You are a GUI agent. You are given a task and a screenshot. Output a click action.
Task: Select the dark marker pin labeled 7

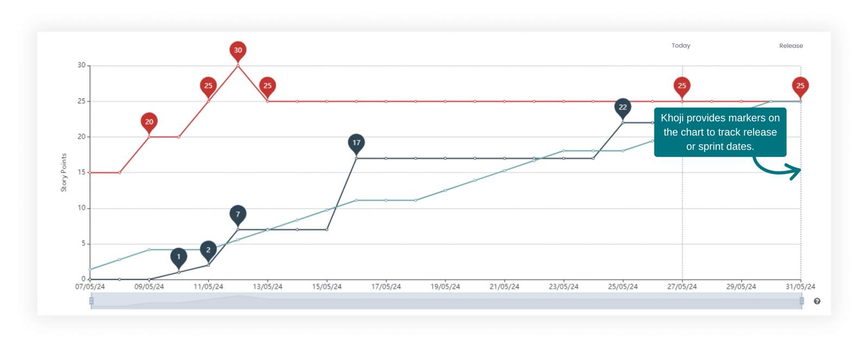[238, 215]
